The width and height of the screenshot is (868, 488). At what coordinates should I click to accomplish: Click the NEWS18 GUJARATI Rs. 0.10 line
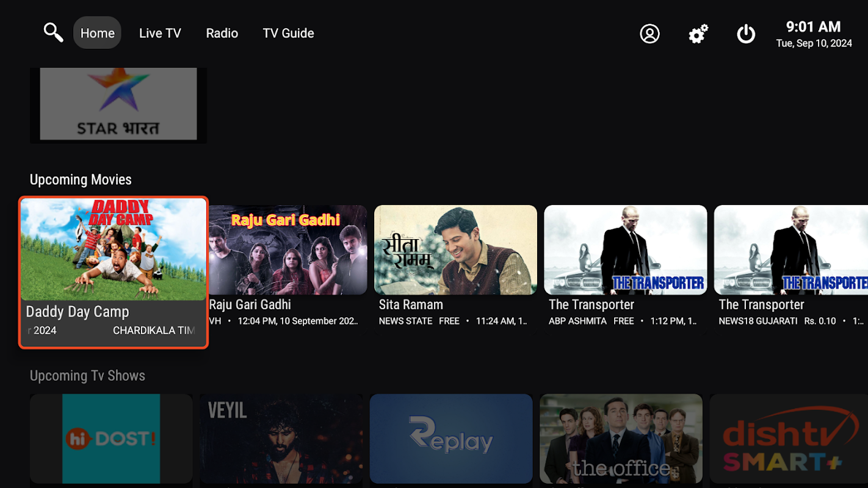(x=792, y=321)
